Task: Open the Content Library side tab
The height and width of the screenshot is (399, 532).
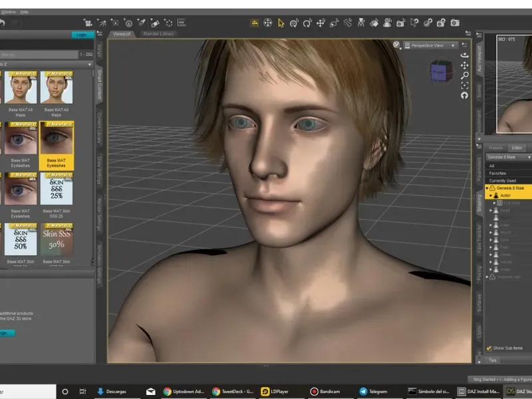Action: 99,128
